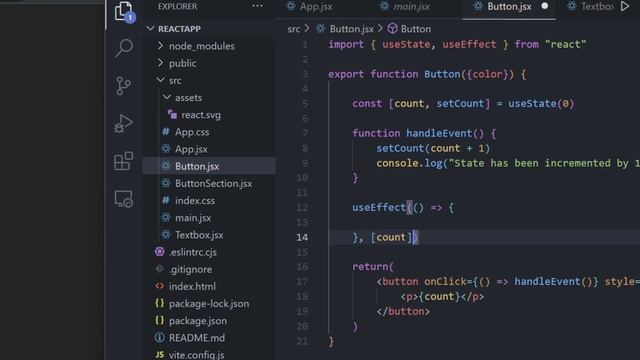Open Explorer more actions ellipsis
640x360 pixels.
point(258,6)
